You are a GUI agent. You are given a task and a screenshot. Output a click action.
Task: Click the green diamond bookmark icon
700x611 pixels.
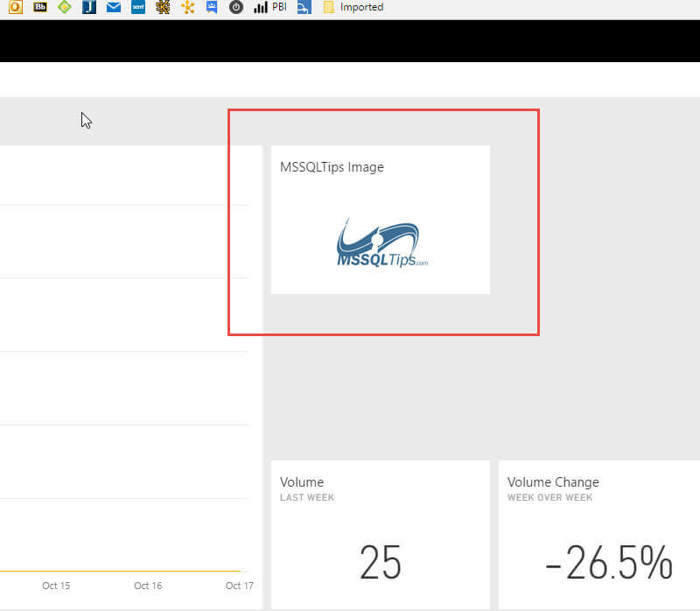[65, 7]
